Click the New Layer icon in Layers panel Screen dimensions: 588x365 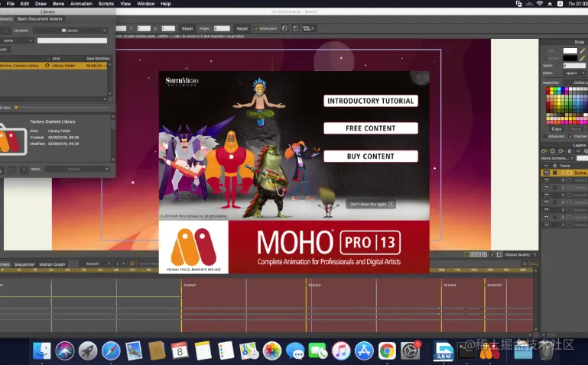coord(544,151)
